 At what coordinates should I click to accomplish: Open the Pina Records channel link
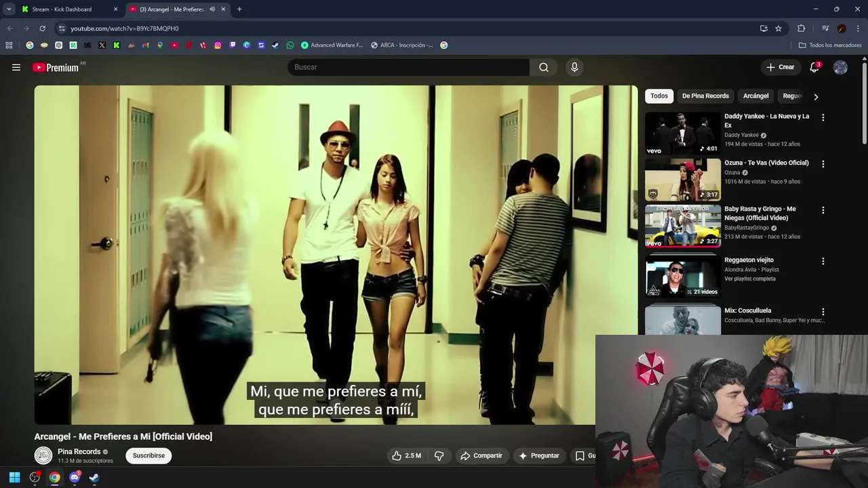[x=79, y=451]
